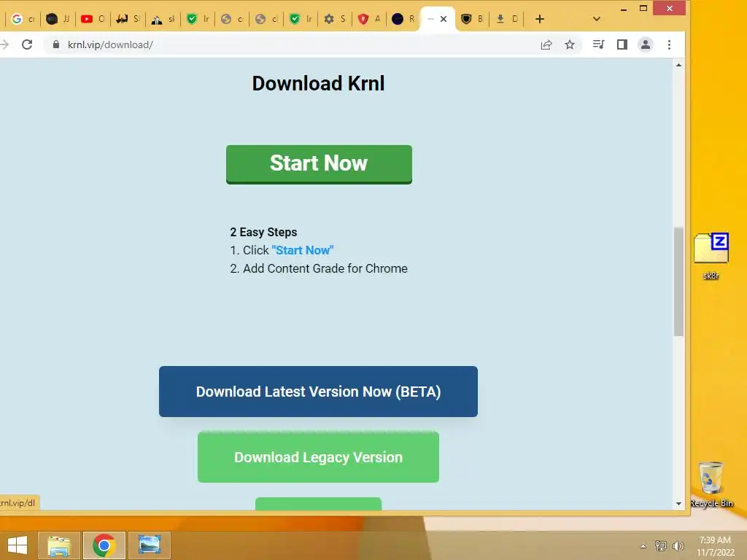
Task: Show hidden system tray icons
Action: (643, 546)
